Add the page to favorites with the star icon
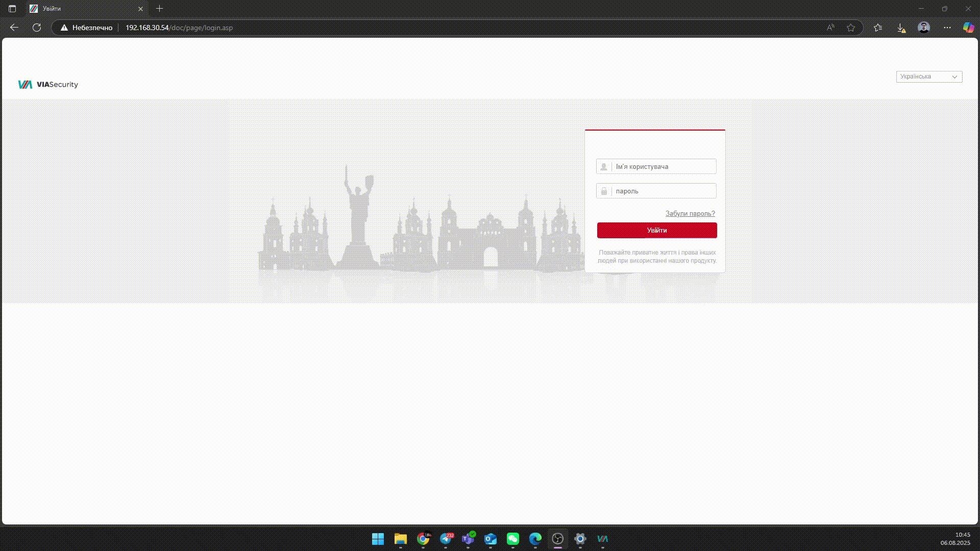This screenshot has width=980, height=551. [850, 28]
